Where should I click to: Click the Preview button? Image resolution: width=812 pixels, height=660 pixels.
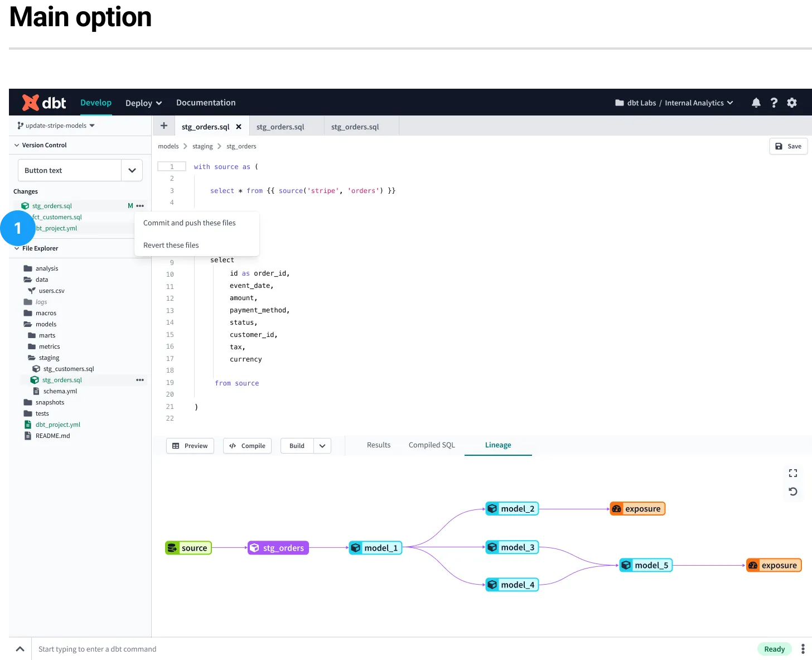pyautogui.click(x=190, y=446)
